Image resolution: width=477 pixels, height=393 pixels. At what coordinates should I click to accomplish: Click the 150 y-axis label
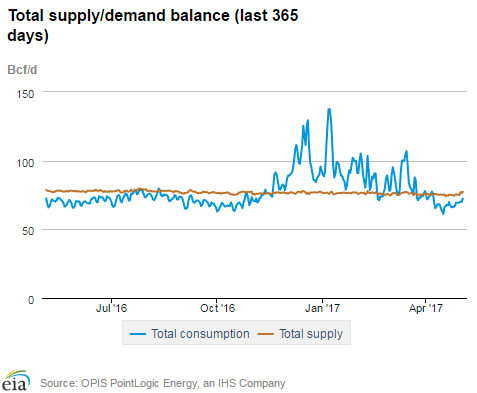[25, 94]
